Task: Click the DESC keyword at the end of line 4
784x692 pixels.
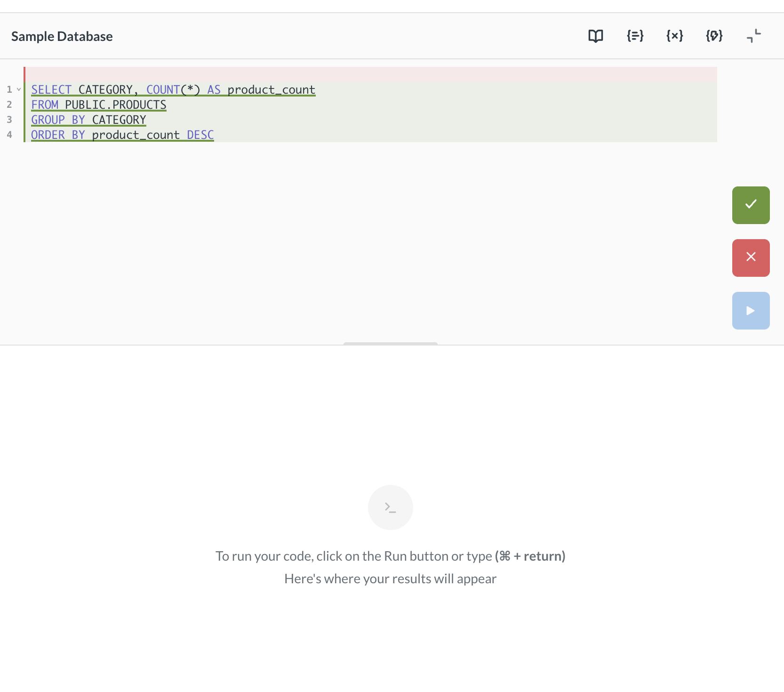Action: click(x=200, y=135)
